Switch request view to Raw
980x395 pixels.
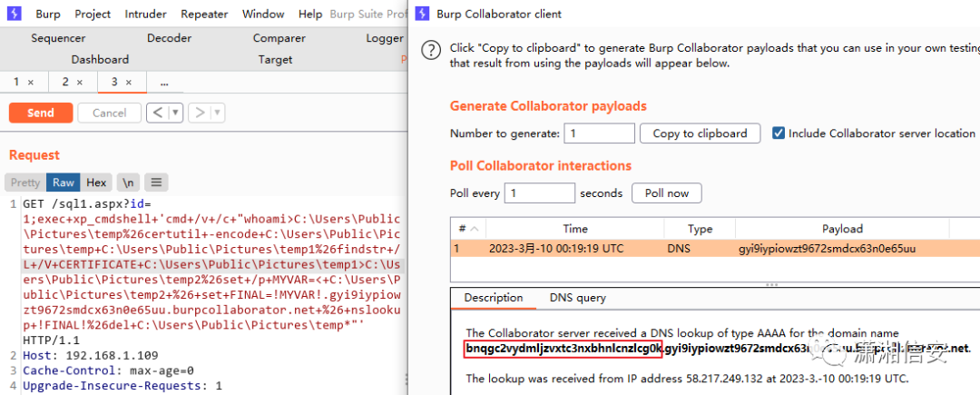[x=64, y=183]
